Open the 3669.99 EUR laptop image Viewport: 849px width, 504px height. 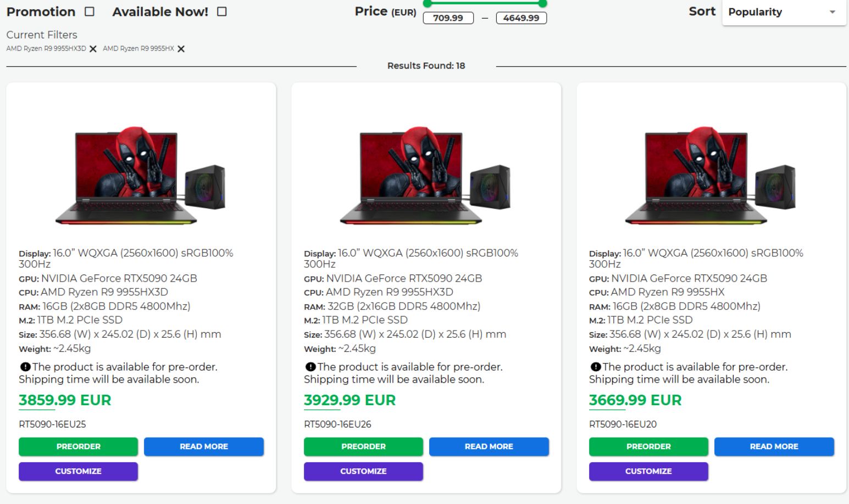711,176
